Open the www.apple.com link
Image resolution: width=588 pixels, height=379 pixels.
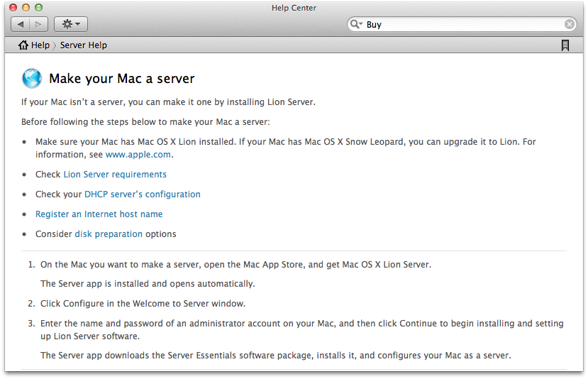pos(138,155)
